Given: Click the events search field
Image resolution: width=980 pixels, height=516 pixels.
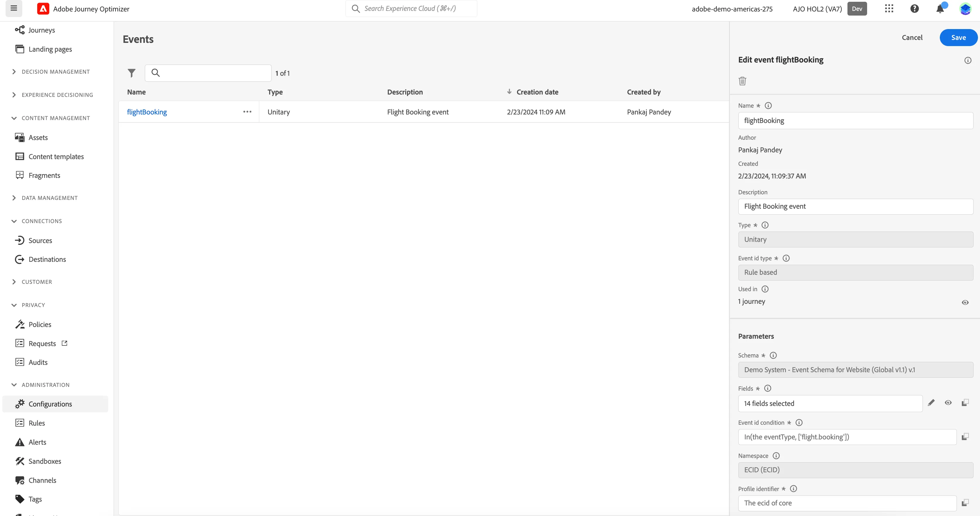Looking at the screenshot, I should (208, 73).
